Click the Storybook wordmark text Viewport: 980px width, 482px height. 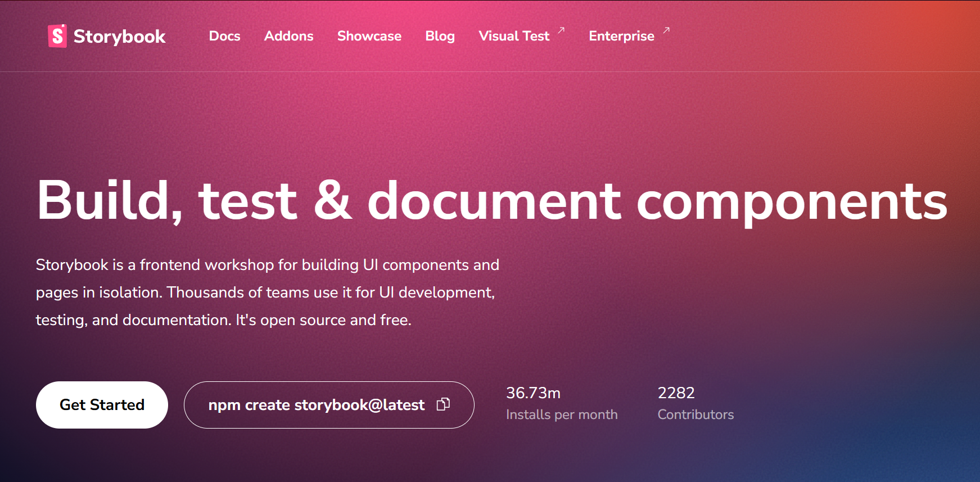(119, 37)
